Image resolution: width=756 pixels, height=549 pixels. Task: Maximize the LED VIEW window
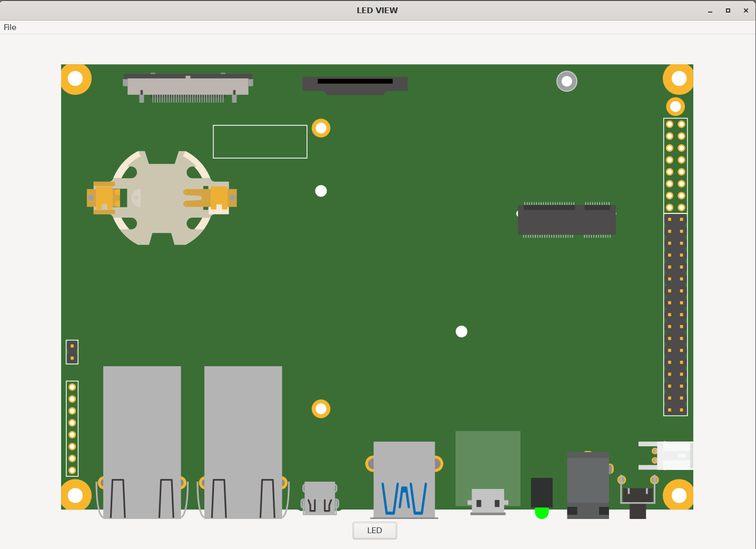[x=728, y=11]
